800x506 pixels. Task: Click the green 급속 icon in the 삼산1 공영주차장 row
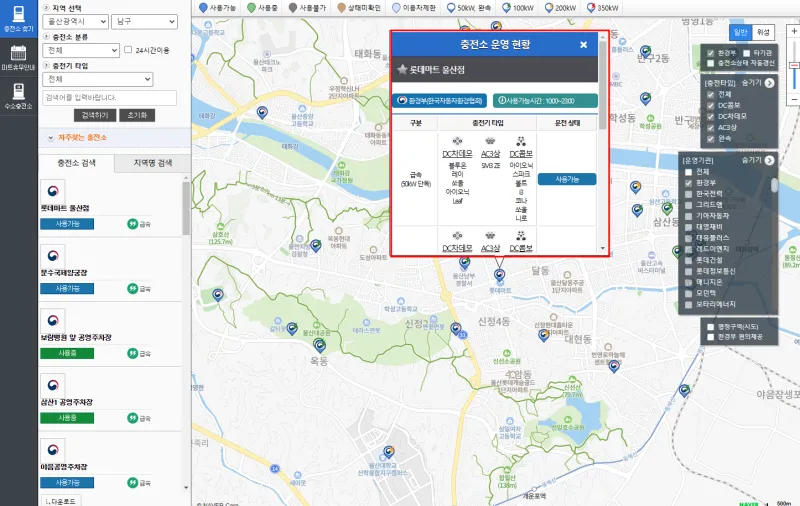click(133, 418)
